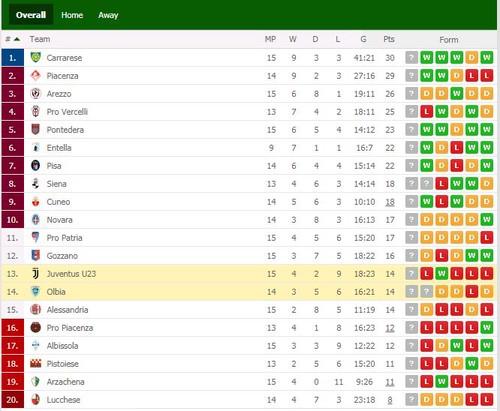Select the Overall standings tab

point(31,15)
